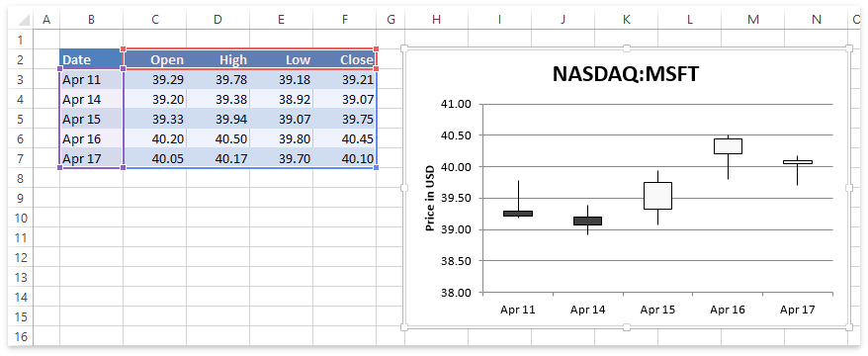Select cell with value 39.20
This screenshot has width=868, height=356.
click(155, 99)
